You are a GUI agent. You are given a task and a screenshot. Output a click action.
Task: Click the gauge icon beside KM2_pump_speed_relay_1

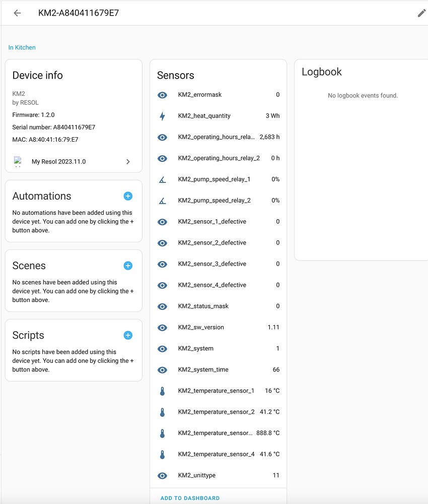point(163,179)
